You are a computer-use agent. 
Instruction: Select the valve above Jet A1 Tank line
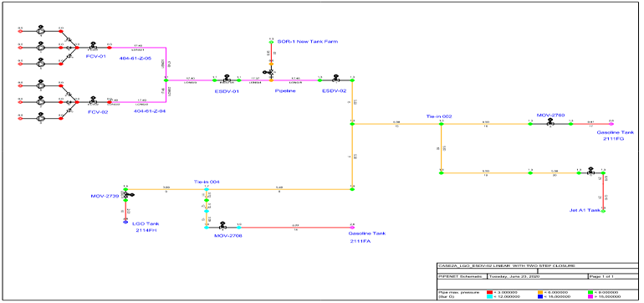point(590,172)
